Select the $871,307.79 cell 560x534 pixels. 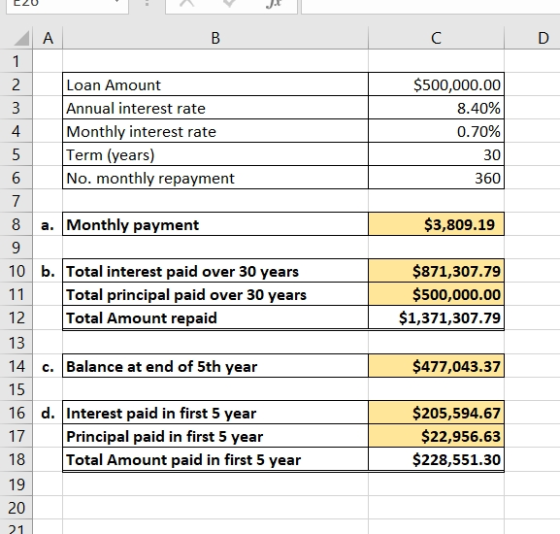pyautogui.click(x=436, y=271)
